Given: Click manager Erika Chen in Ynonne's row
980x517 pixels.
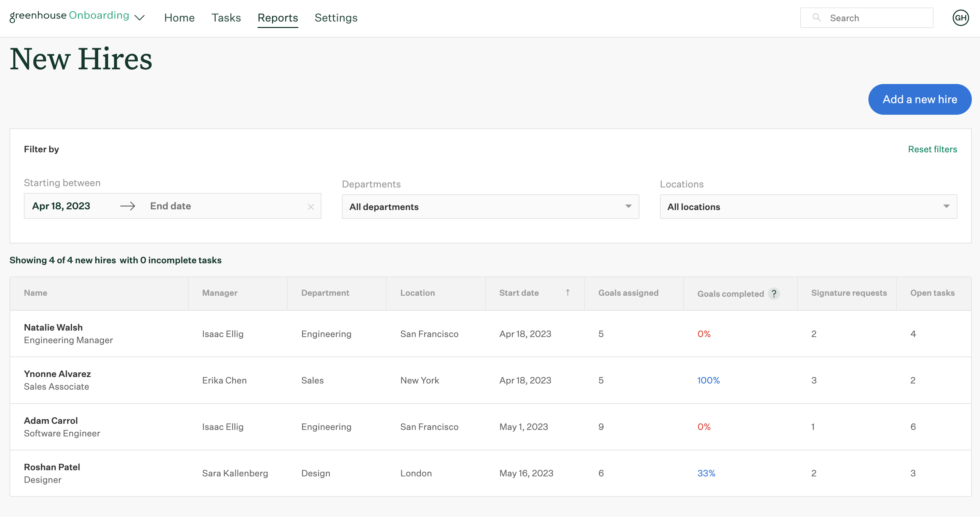Looking at the screenshot, I should pyautogui.click(x=224, y=380).
